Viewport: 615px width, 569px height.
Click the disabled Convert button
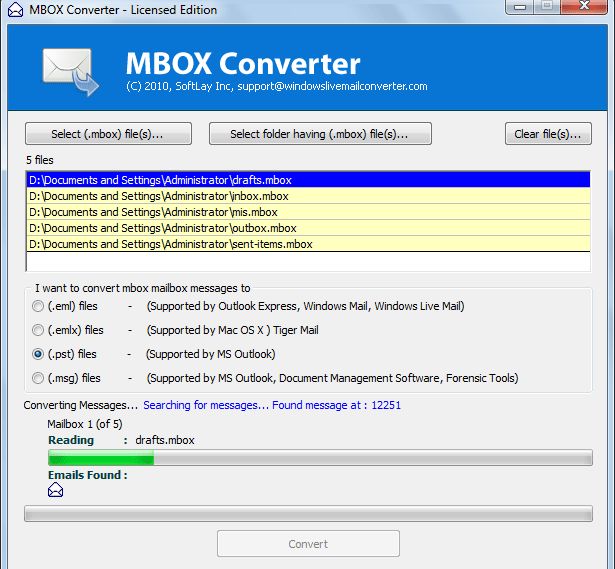(308, 544)
